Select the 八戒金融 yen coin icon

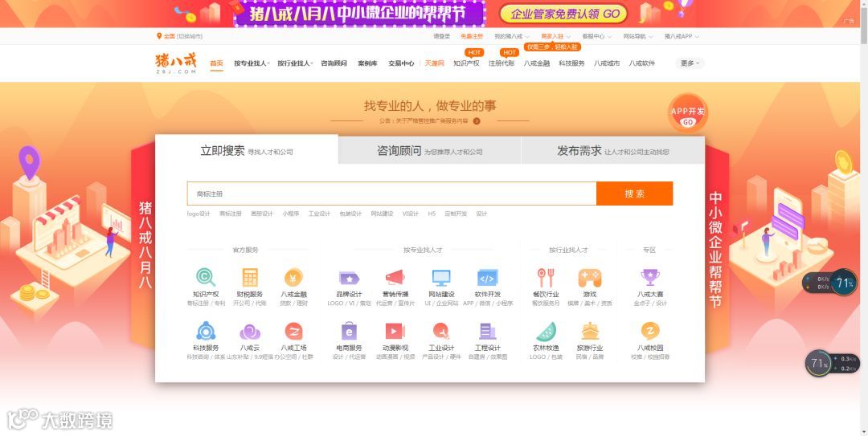[293, 277]
